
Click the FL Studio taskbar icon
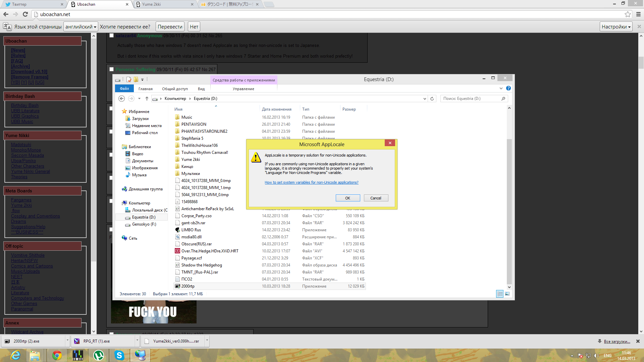click(x=77, y=355)
